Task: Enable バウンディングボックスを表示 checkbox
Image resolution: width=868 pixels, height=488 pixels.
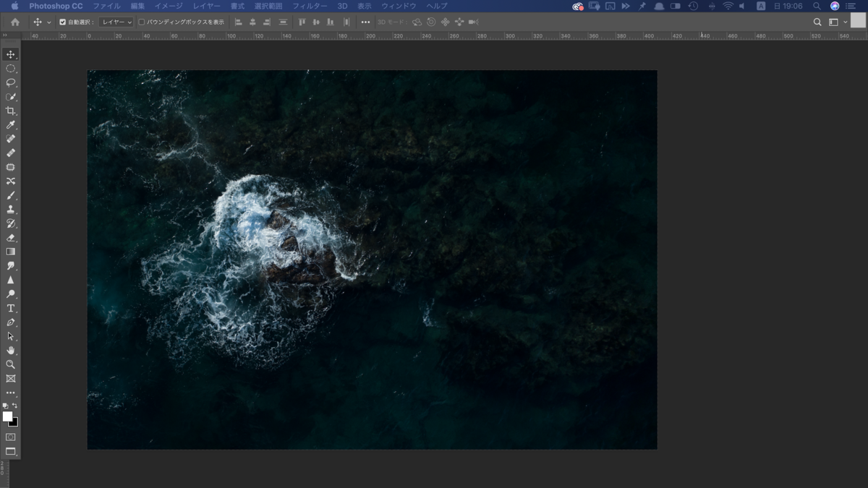Action: tap(141, 22)
